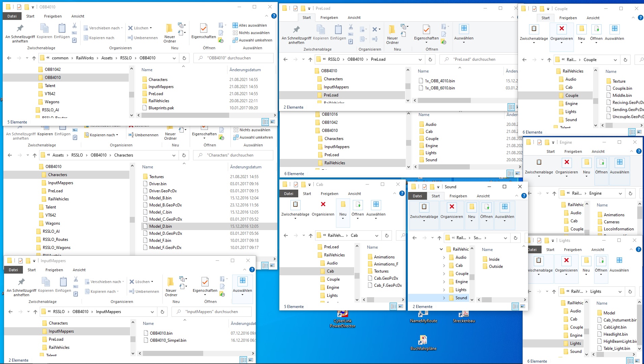The height and width of the screenshot is (364, 644).
Task: Toggle details view in Cab window status bar
Action: pyautogui.click(x=393, y=306)
